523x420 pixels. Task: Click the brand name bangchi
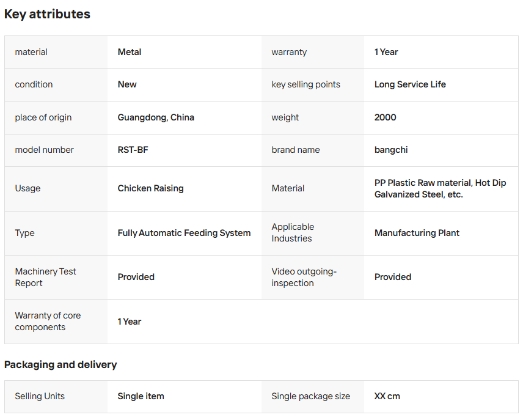[x=391, y=150]
